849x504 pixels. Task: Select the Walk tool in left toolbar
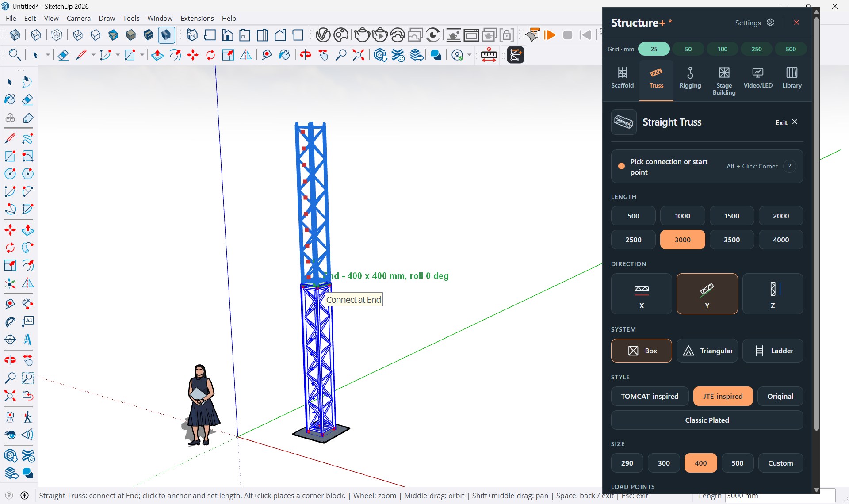click(x=27, y=417)
